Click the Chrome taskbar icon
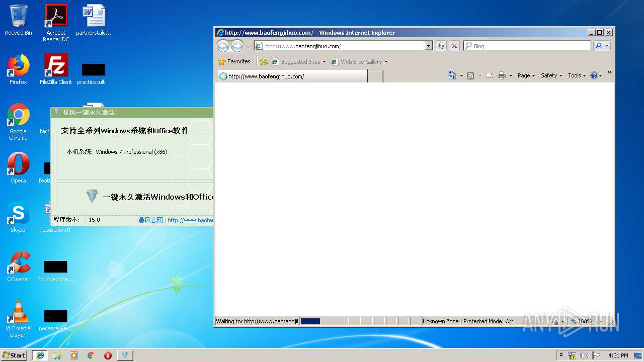Screen dimensions: 644x362 [91, 355]
